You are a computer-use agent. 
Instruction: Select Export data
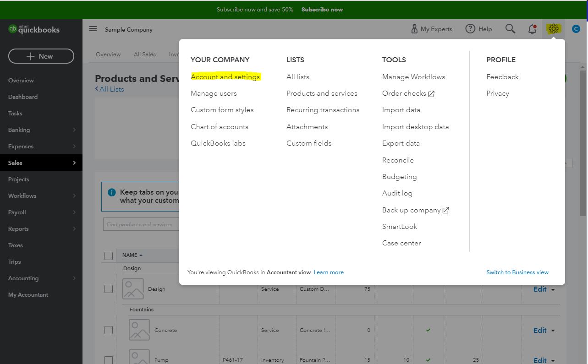401,143
